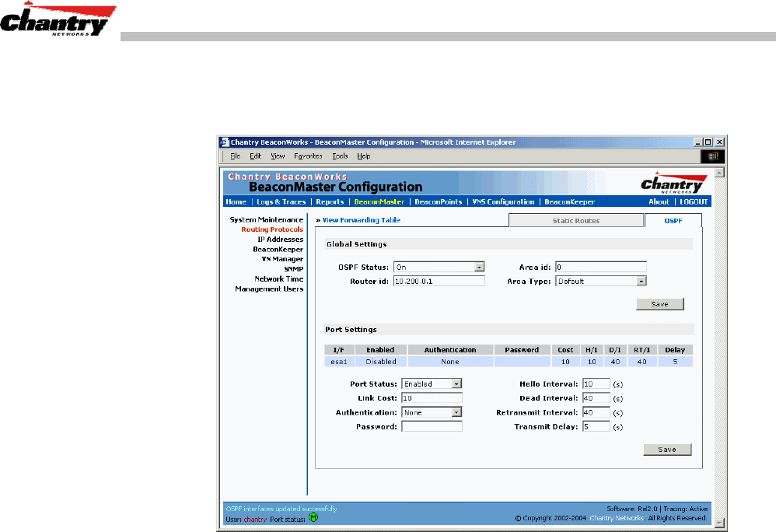Open the Area Type dropdown
776x532 pixels.
pos(641,281)
